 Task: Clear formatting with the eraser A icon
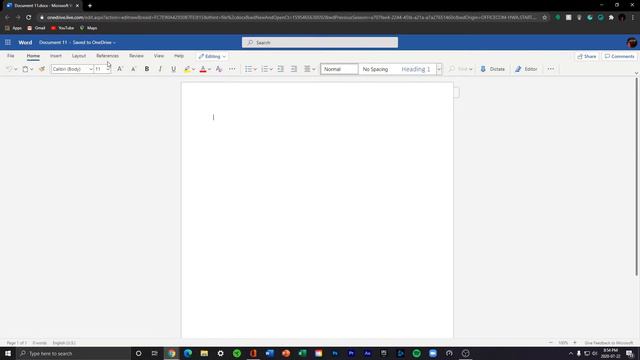tap(219, 69)
